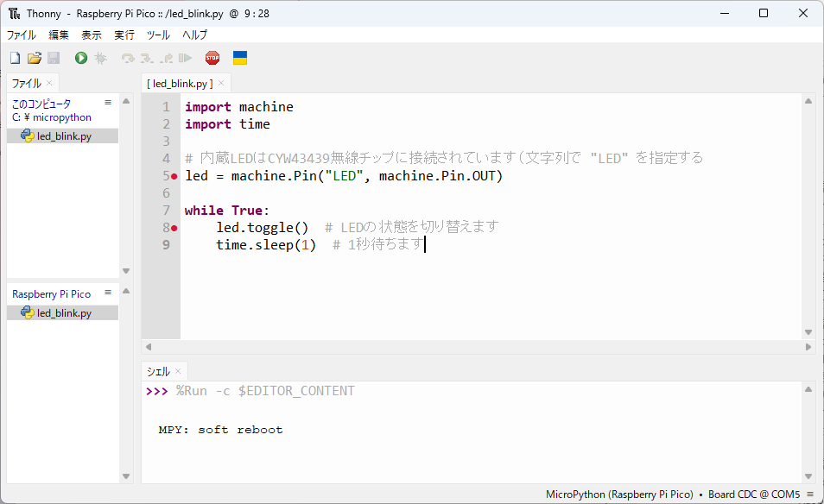
Task: Click the New file toolbar icon
Action: pyautogui.click(x=15, y=58)
